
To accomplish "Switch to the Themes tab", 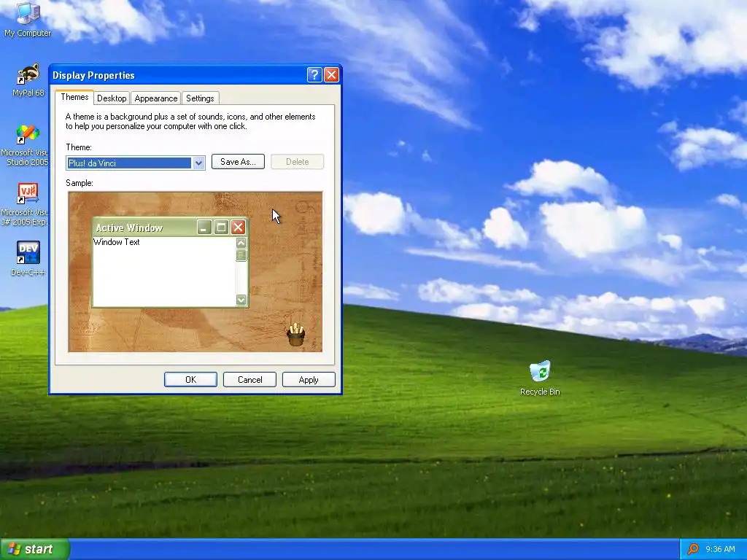I will point(74,97).
